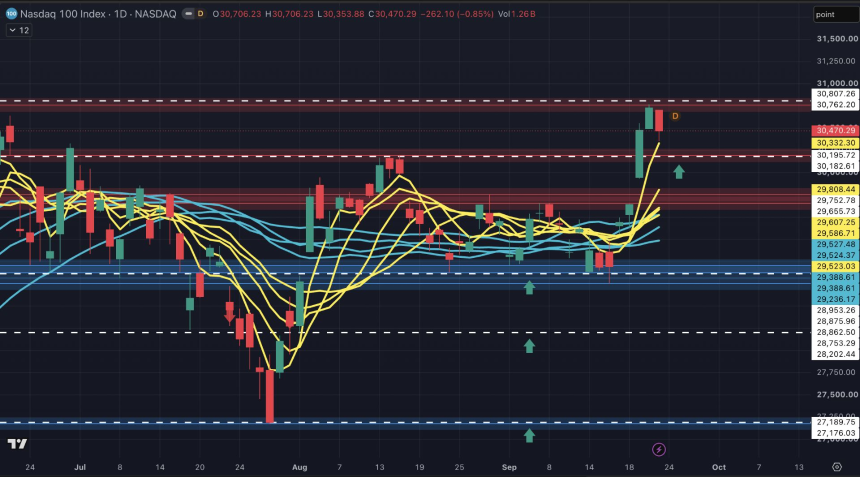Open chart settings hexagon gear icon

[836, 467]
